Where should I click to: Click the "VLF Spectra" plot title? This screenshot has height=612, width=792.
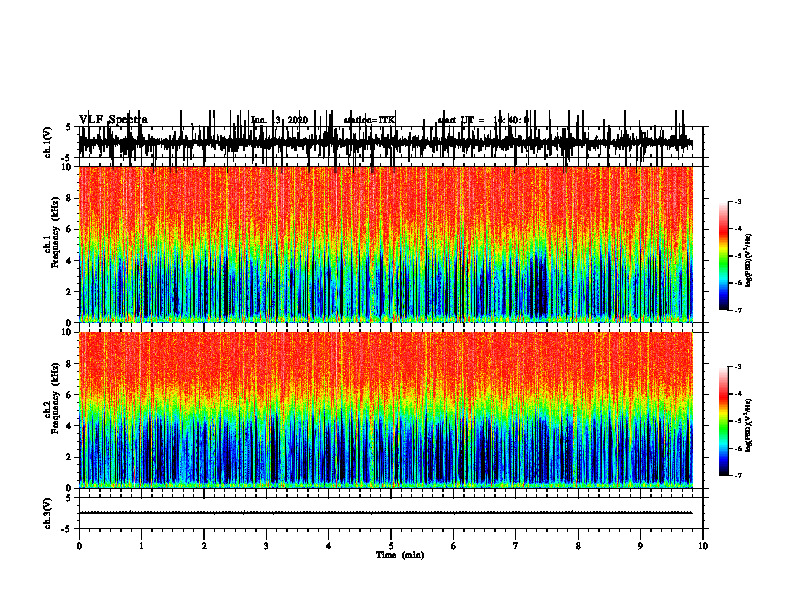(x=113, y=120)
